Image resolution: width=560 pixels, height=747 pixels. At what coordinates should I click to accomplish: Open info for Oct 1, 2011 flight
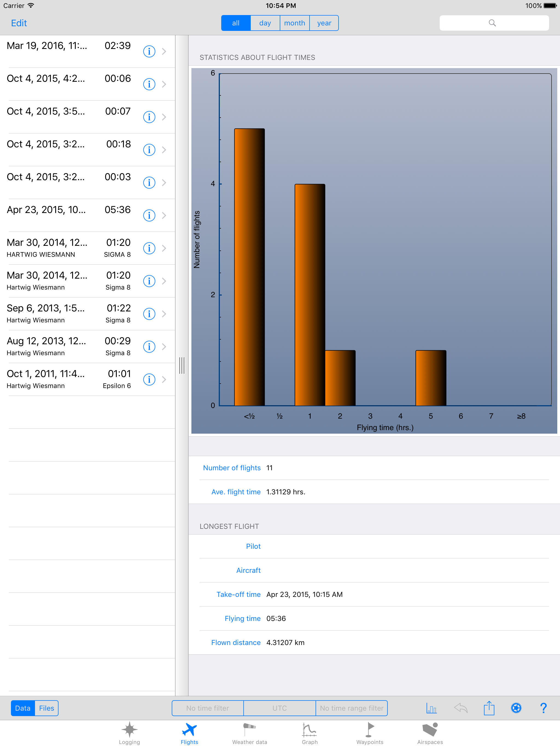pyautogui.click(x=149, y=379)
